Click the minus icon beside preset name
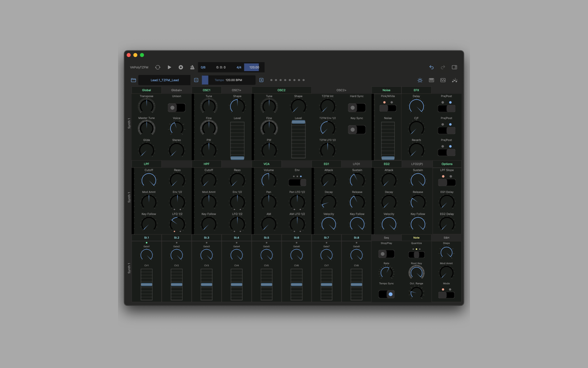 pos(196,80)
